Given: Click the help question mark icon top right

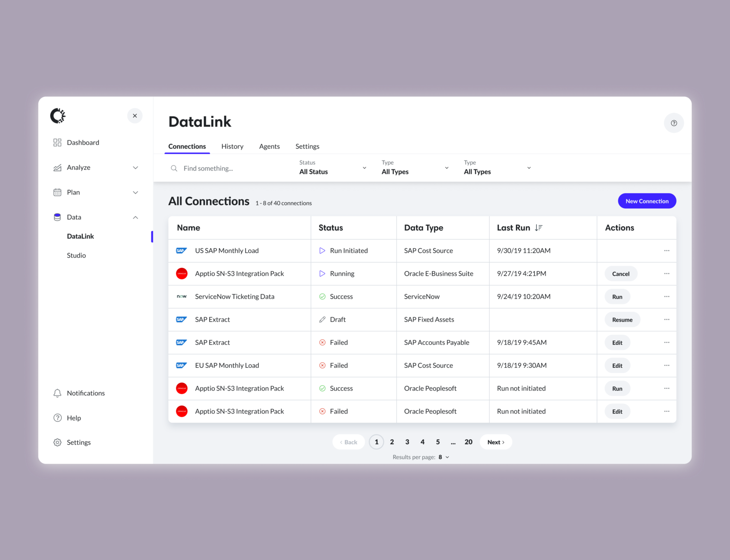Looking at the screenshot, I should click(x=674, y=123).
